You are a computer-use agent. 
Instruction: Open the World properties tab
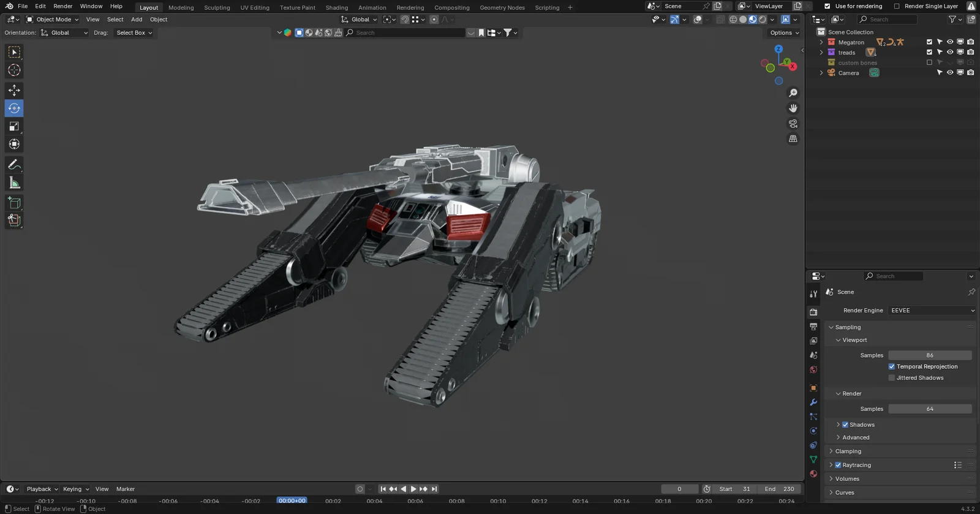(x=813, y=370)
